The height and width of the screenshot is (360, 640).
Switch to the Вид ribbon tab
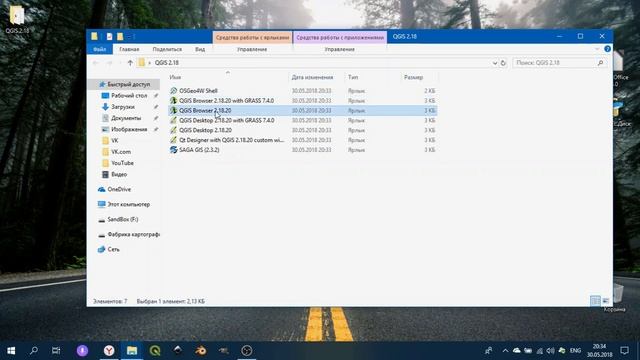(200, 49)
